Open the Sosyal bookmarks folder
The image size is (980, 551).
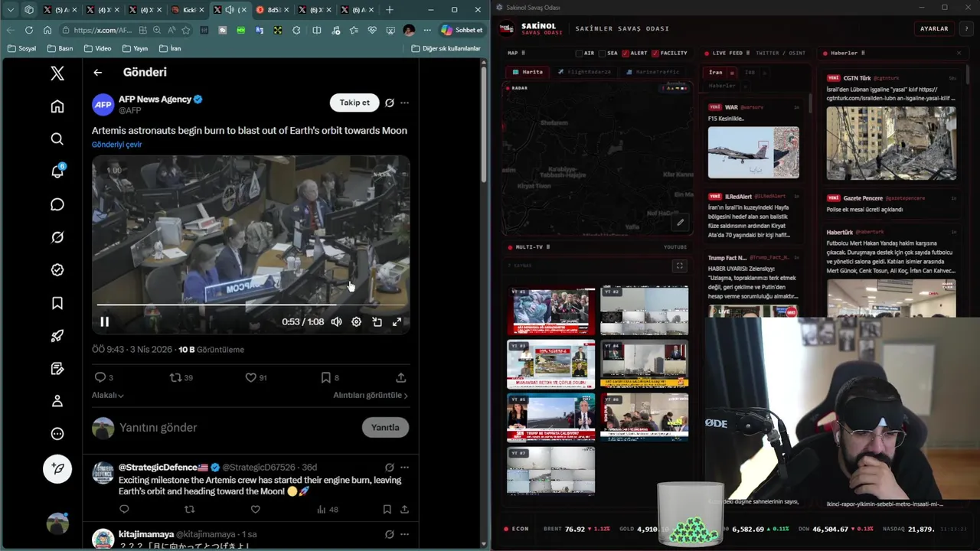coord(21,48)
